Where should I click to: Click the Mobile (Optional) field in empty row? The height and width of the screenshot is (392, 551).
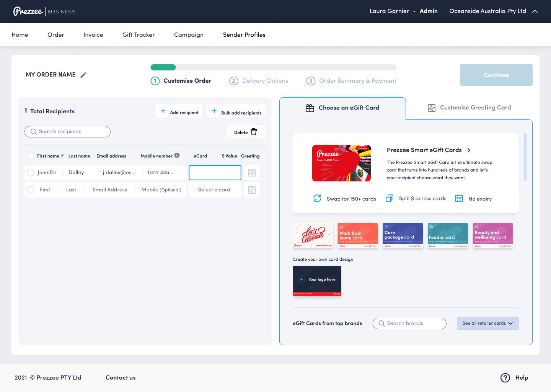(161, 190)
